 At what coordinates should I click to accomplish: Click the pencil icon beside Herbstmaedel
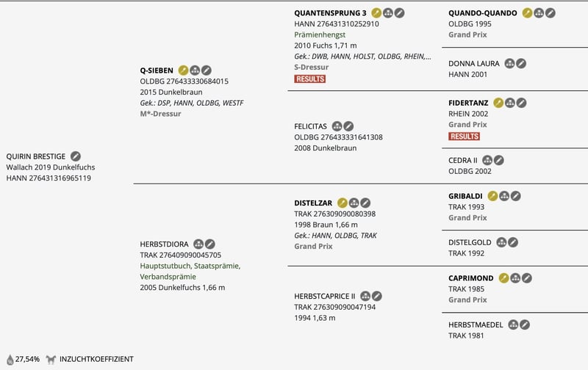pyautogui.click(x=525, y=324)
